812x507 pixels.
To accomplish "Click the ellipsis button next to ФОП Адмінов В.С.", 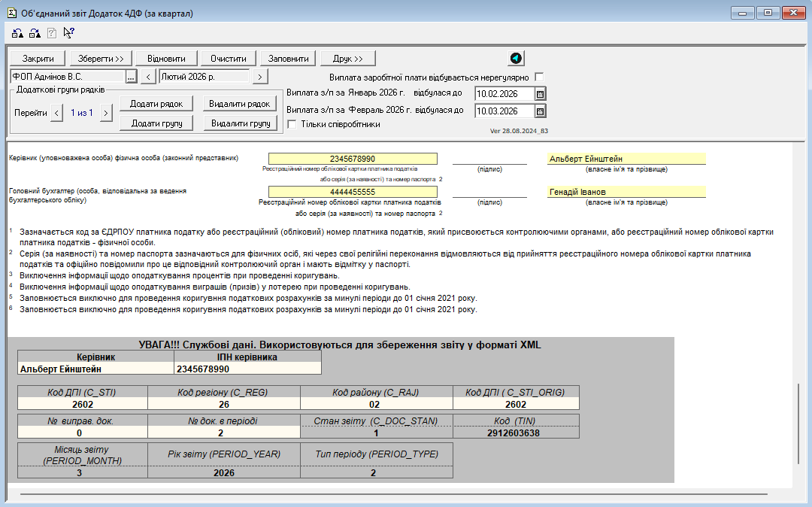I will point(131,77).
